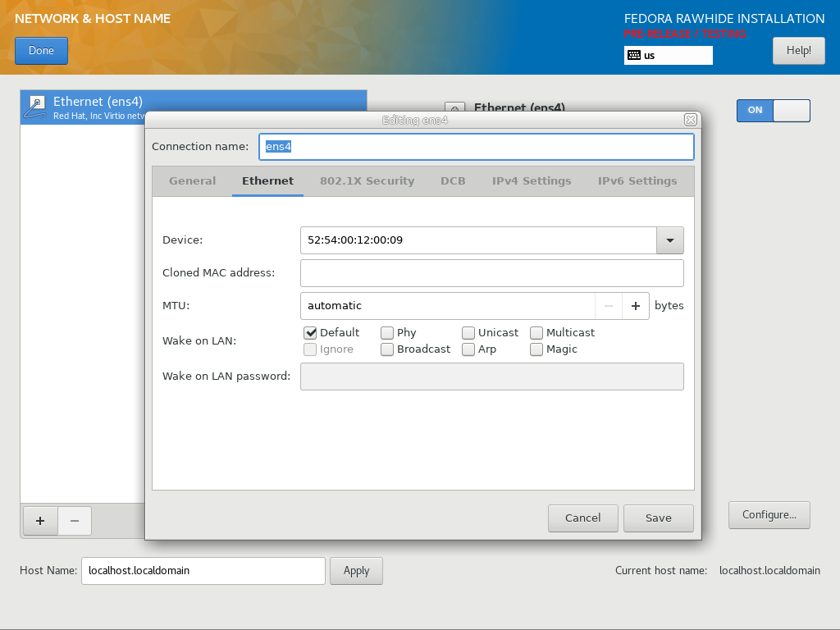Open the Device MAC address dropdown
840x630 pixels.
coord(669,240)
